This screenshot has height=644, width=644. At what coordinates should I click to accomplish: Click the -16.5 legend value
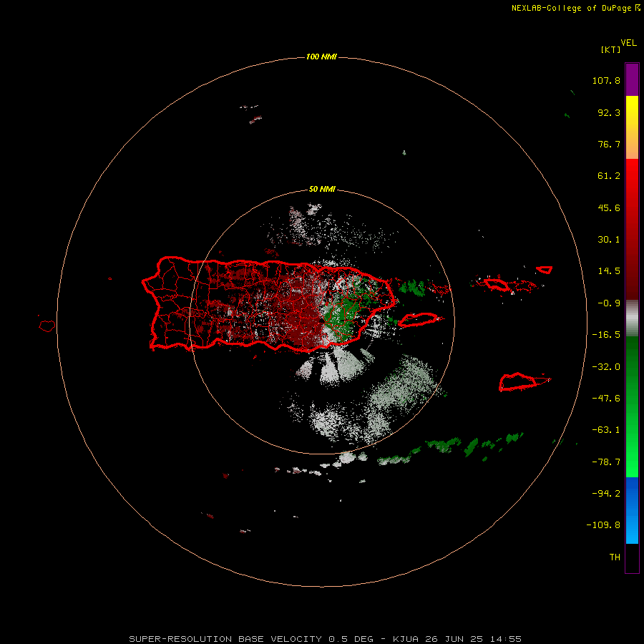[606, 335]
